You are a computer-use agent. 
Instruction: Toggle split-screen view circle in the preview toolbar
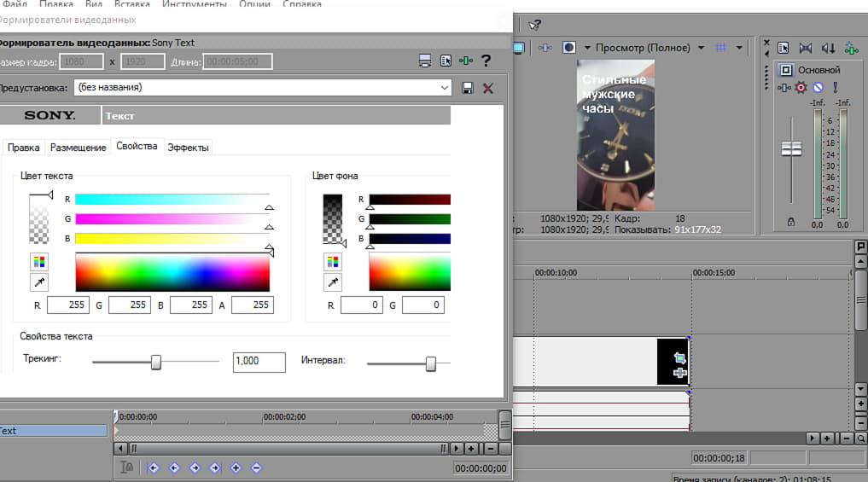pyautogui.click(x=569, y=48)
